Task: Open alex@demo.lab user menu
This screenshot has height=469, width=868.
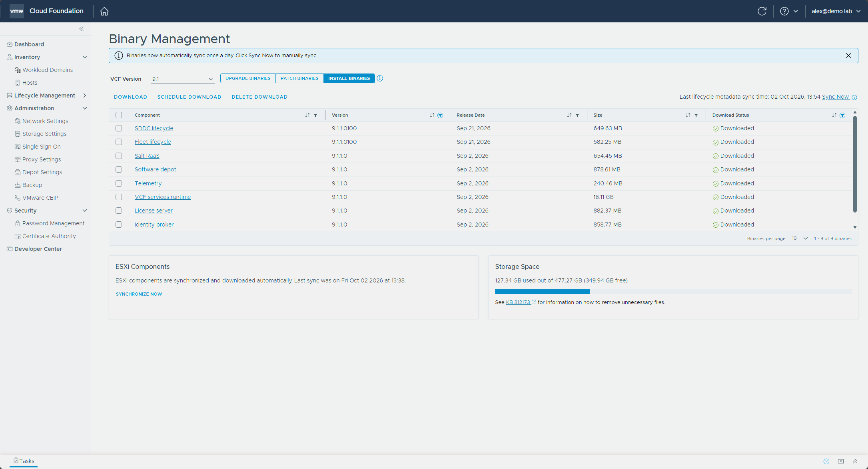Action: 836,11
